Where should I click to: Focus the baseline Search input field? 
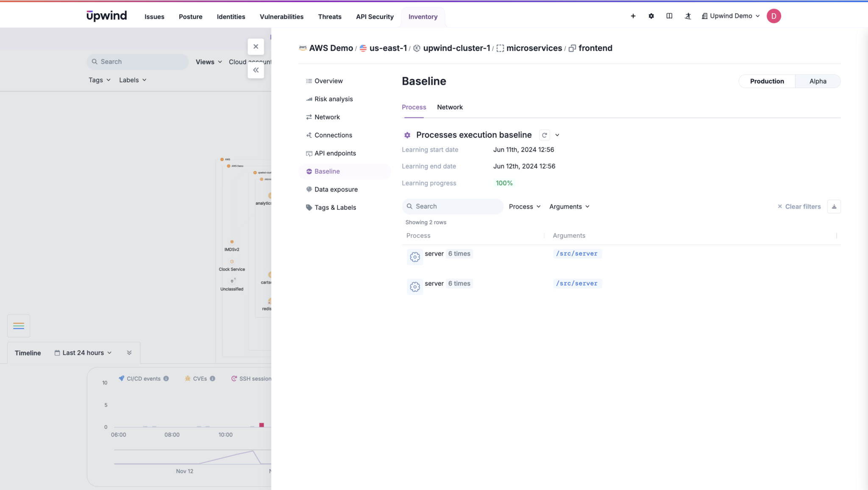point(456,206)
